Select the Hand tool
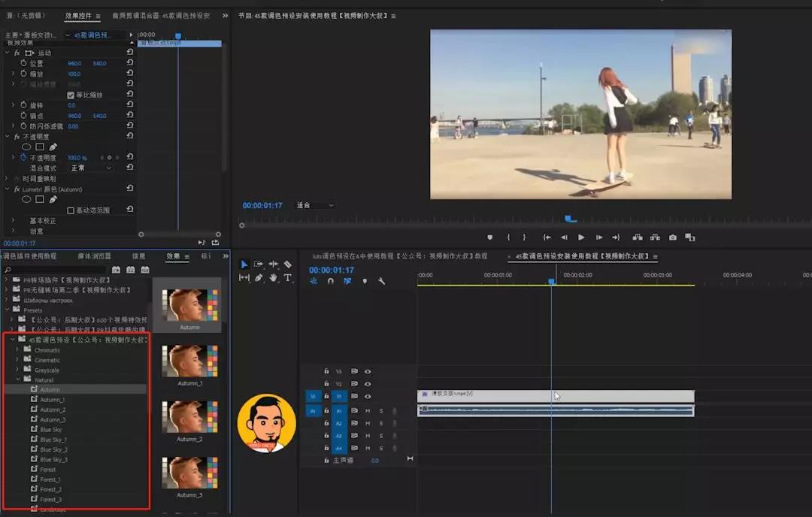 pos(273,278)
